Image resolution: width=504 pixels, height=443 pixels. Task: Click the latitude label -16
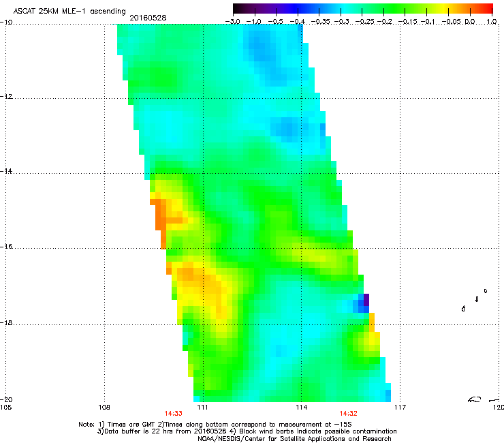click(x=6, y=247)
